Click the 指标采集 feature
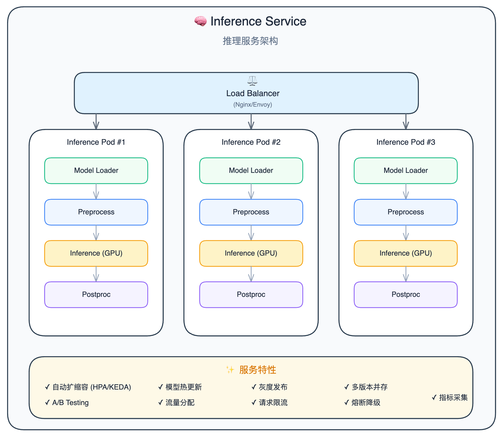This screenshot has height=435, width=504. pyautogui.click(x=450, y=397)
